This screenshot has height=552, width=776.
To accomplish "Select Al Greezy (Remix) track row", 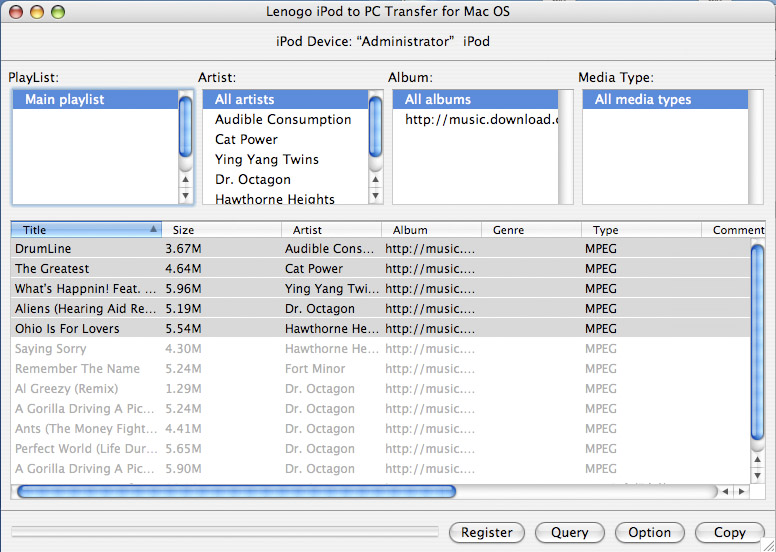I will point(380,389).
